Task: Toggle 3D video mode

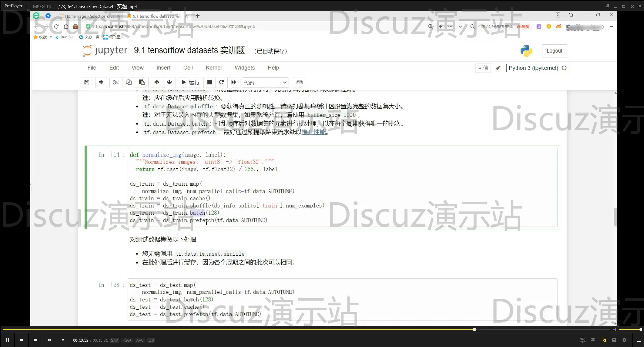Action: click(593, 340)
